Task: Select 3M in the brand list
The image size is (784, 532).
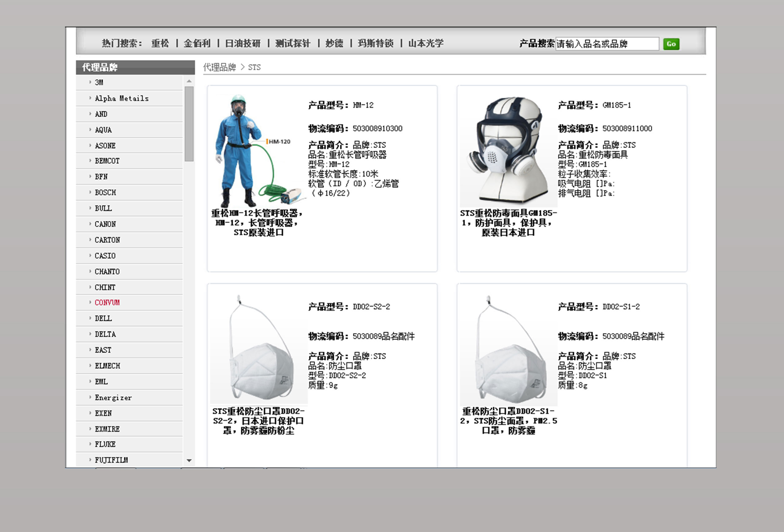Action: (x=99, y=82)
